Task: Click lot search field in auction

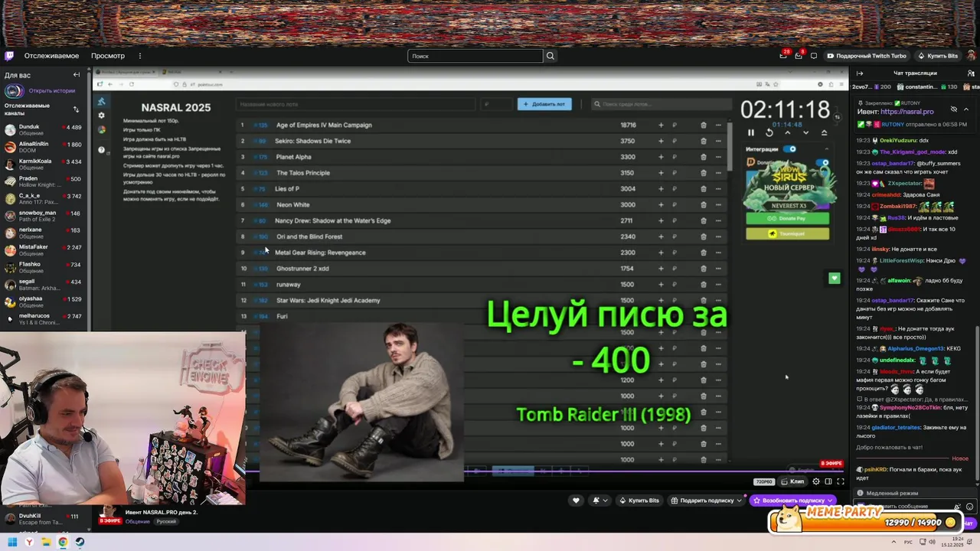Action: tap(660, 104)
